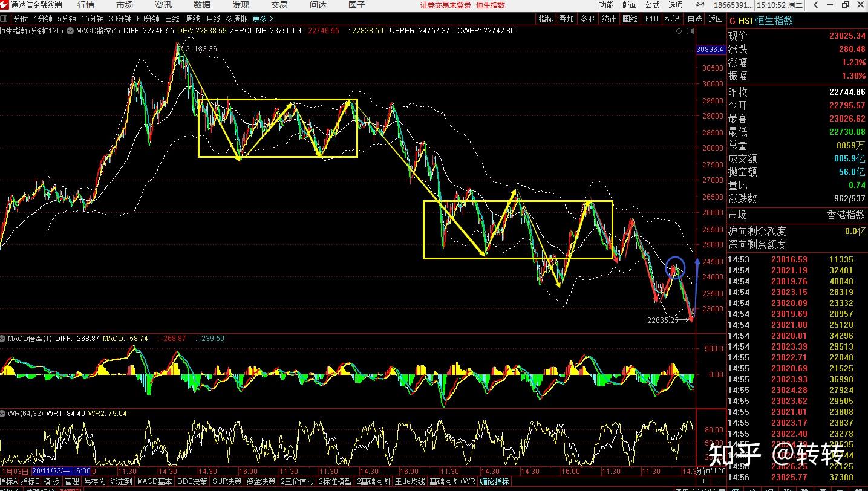Open the 公式 menu
The image size is (868, 491).
[652, 5]
